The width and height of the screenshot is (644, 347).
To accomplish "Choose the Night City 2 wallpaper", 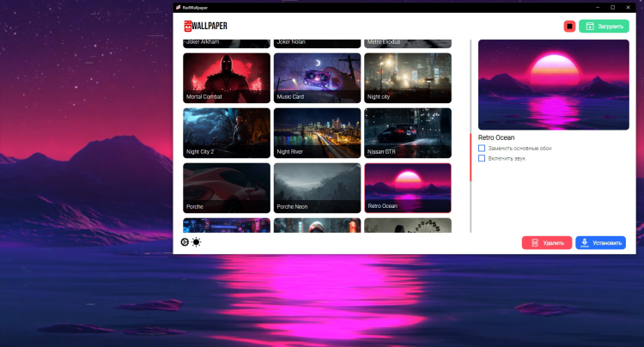I will click(x=227, y=133).
